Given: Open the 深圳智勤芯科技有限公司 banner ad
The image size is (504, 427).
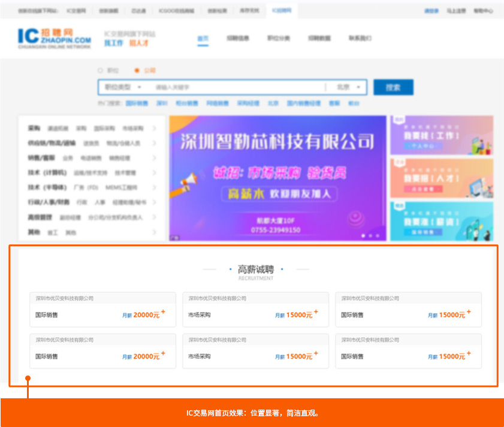Looking at the screenshot, I should click(x=277, y=178).
